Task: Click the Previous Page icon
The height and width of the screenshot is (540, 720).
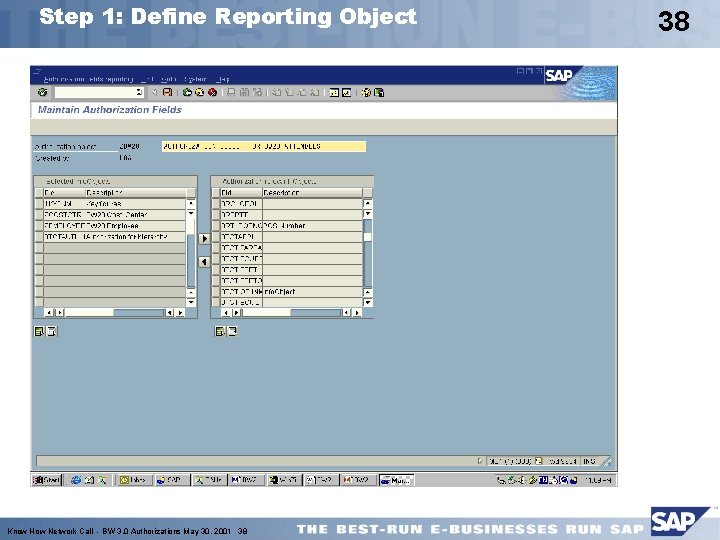Action: point(289,92)
